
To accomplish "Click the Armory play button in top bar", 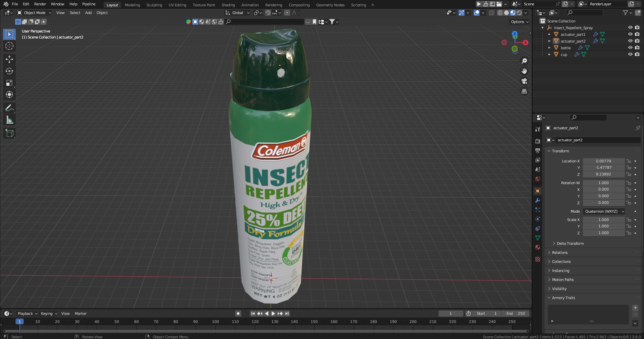I will coord(479,4).
